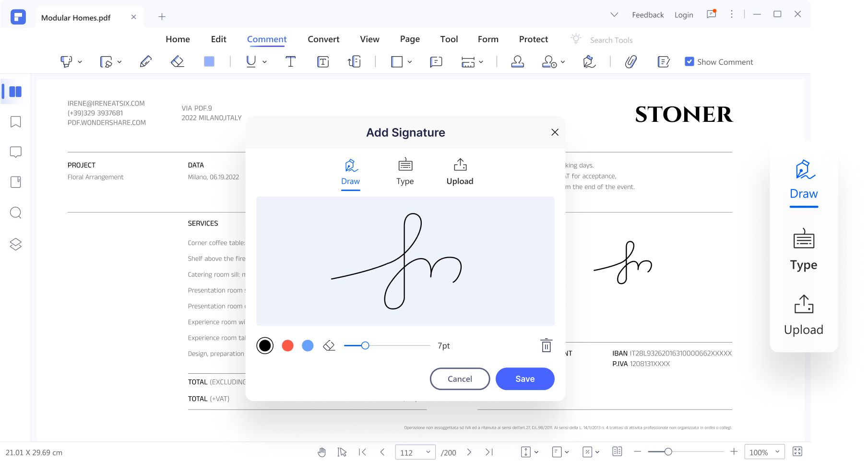868x462 pixels.
Task: Expand the underline style dropdown arrow
Action: [264, 62]
